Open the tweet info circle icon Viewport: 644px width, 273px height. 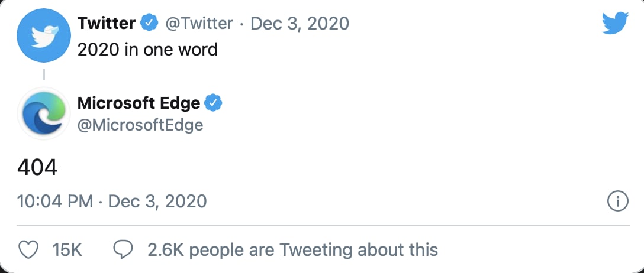pos(617,201)
